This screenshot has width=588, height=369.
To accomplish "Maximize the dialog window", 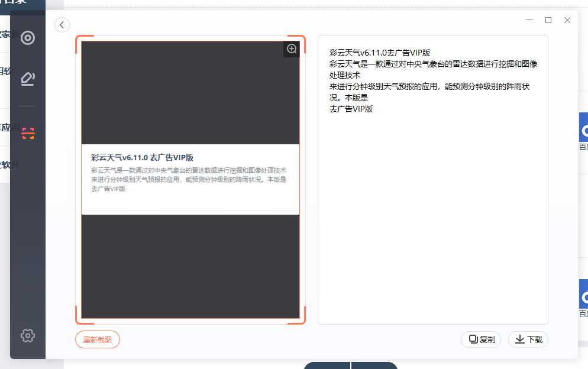I will point(548,20).
